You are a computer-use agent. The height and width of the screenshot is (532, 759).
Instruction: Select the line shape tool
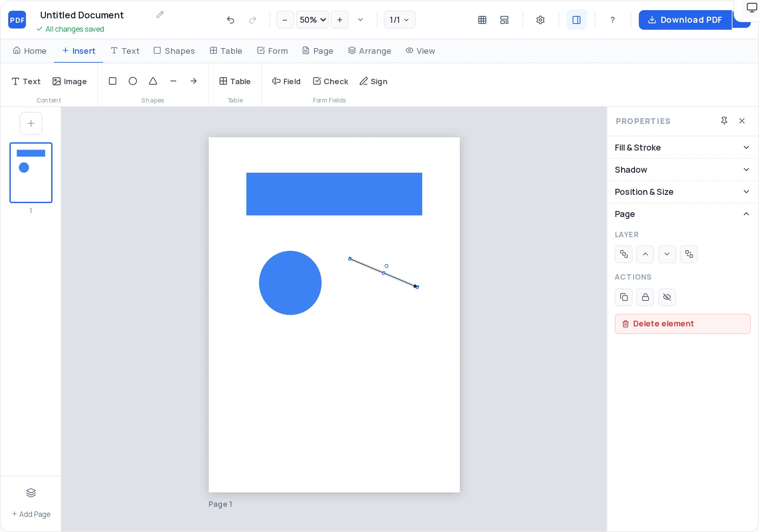point(173,81)
